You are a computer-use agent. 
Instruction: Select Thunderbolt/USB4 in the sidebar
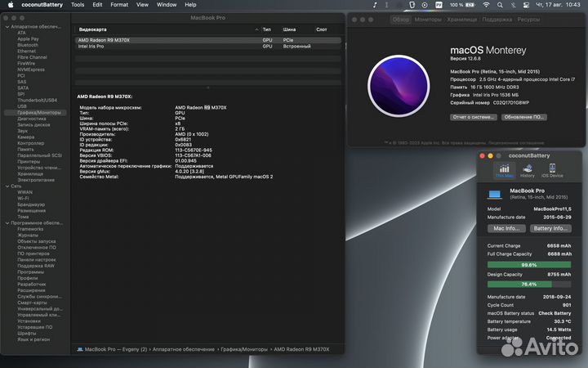(37, 101)
